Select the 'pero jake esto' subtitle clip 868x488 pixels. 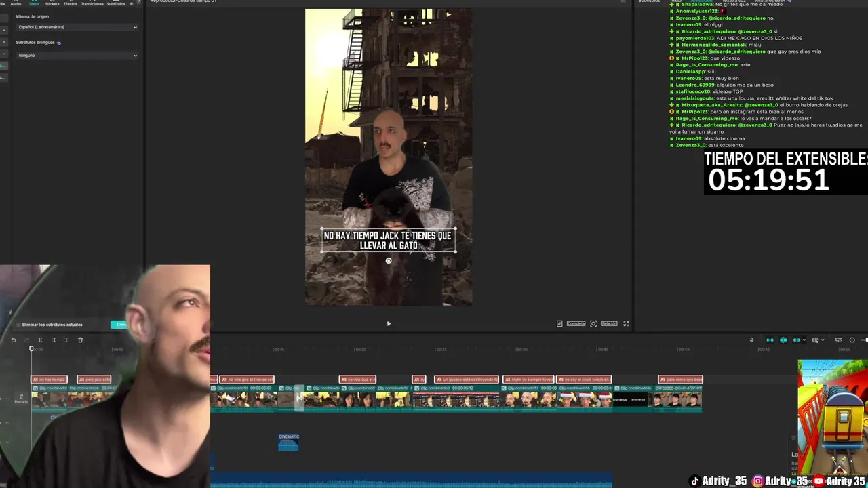pyautogui.click(x=94, y=380)
